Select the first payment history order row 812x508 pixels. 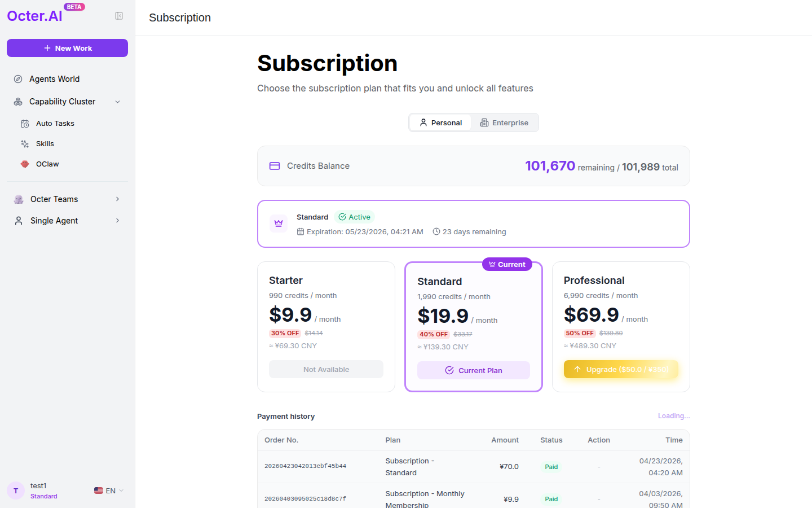[x=474, y=467]
